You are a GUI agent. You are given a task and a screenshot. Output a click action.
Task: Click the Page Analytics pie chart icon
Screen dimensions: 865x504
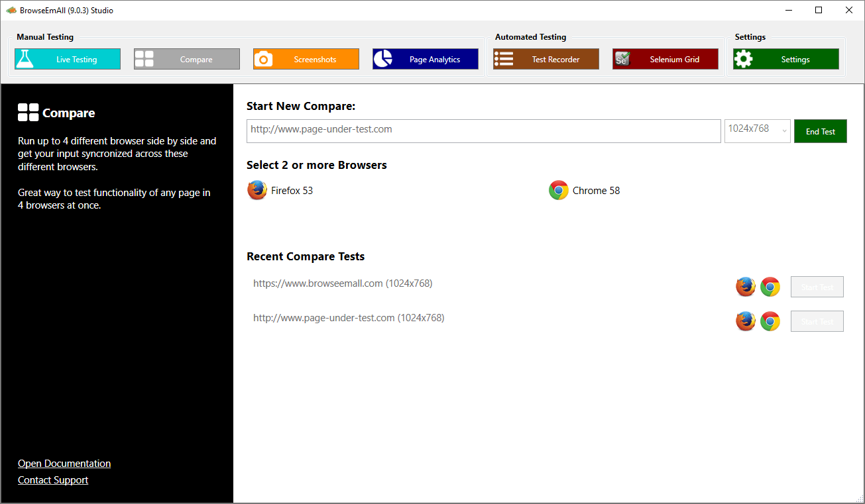tap(382, 59)
